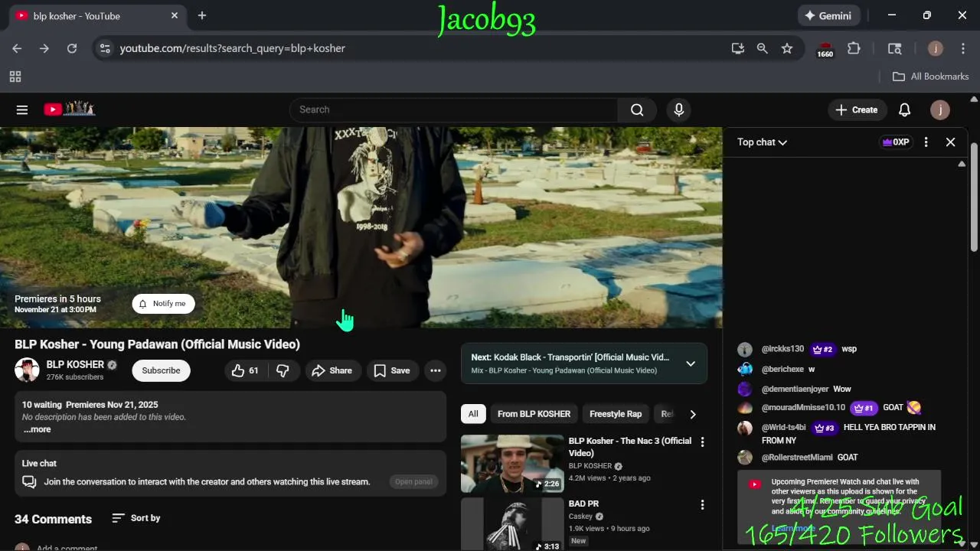Share the Young Padawan video

pyautogui.click(x=332, y=370)
